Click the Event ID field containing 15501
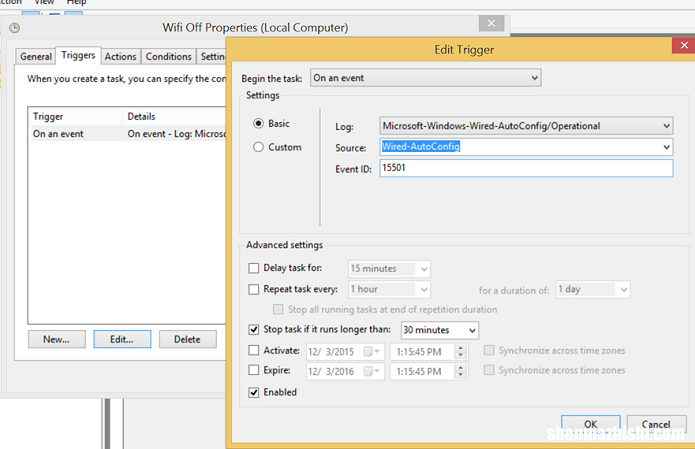This screenshot has width=695, height=449. 526,168
